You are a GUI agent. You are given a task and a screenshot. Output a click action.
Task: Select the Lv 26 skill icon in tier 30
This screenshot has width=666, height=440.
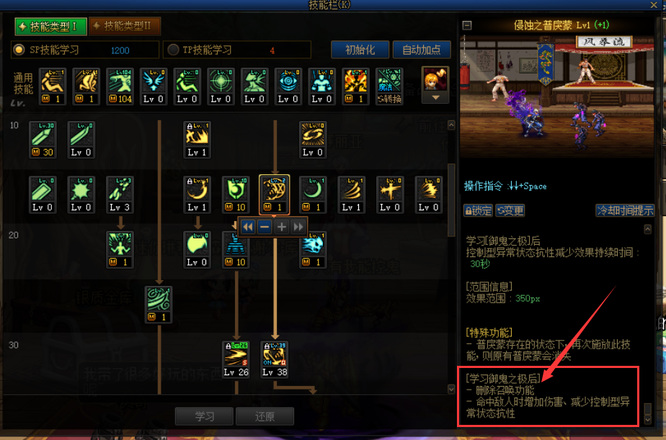point(236,359)
